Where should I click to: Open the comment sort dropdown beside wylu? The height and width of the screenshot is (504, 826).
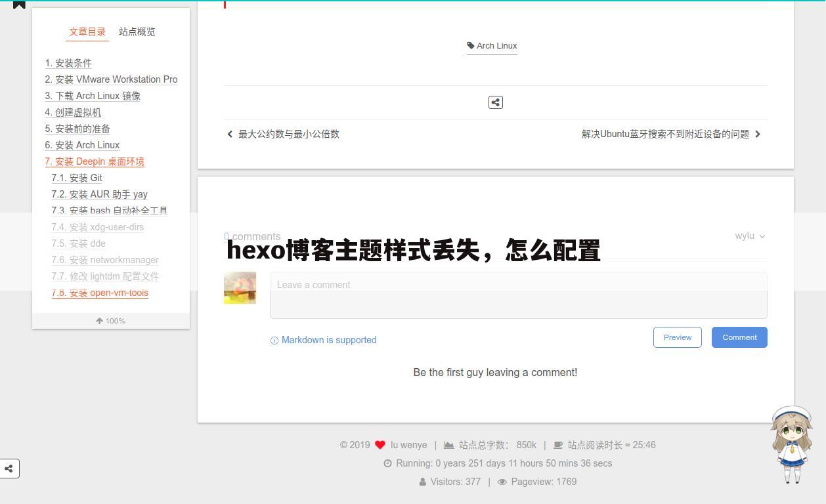(762, 236)
